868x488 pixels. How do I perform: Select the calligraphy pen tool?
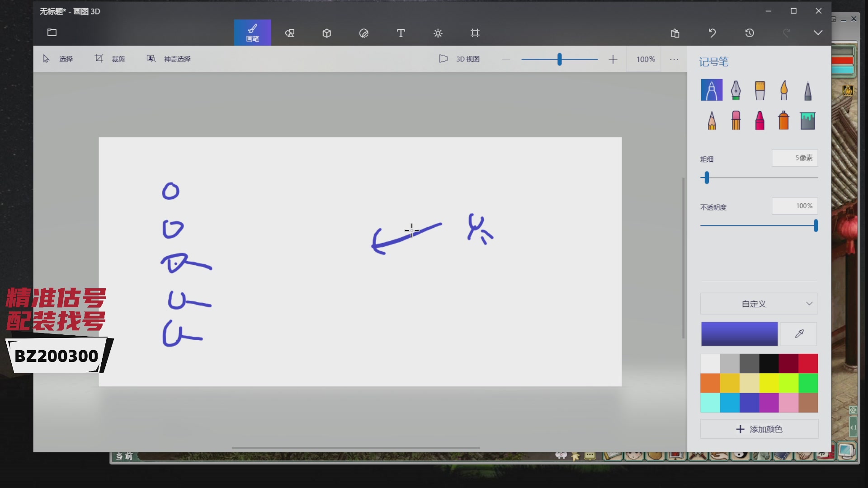coord(736,90)
